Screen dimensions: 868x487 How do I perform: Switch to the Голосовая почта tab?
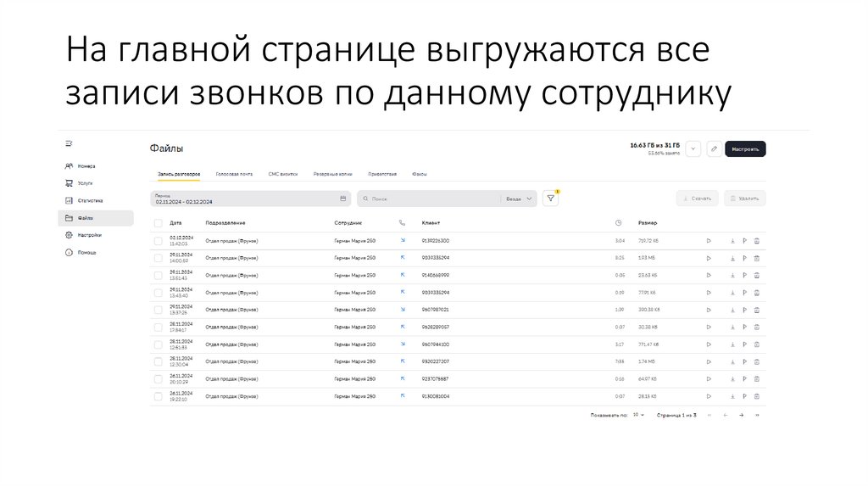pos(234,174)
